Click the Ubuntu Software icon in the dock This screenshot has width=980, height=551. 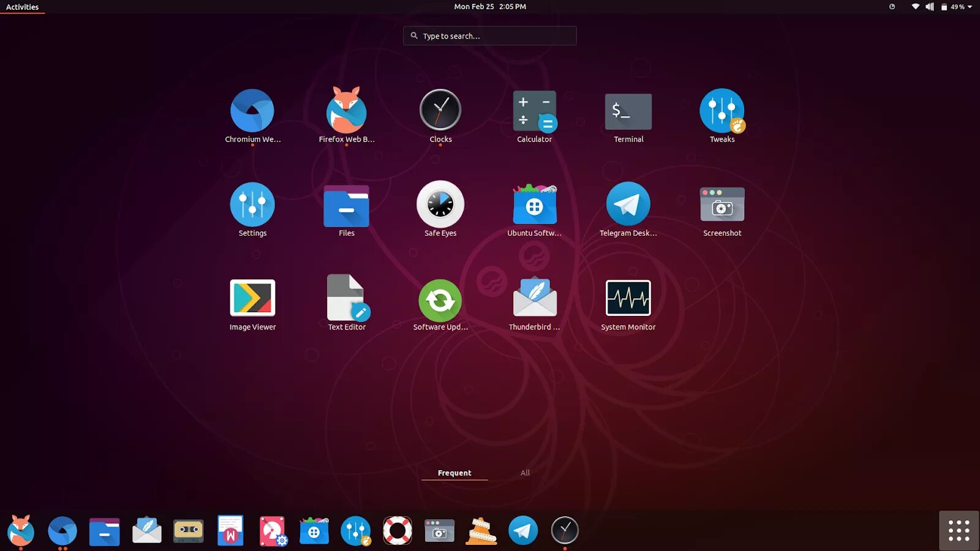(x=314, y=531)
